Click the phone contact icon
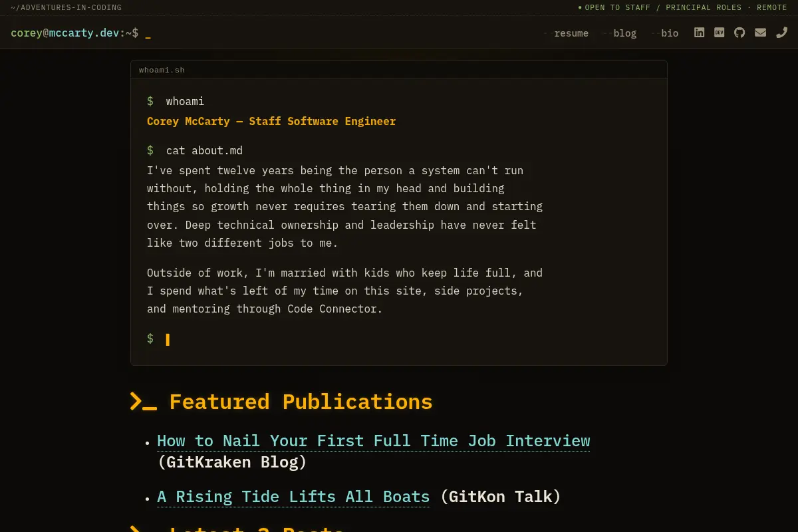The image size is (798, 532). point(781,33)
